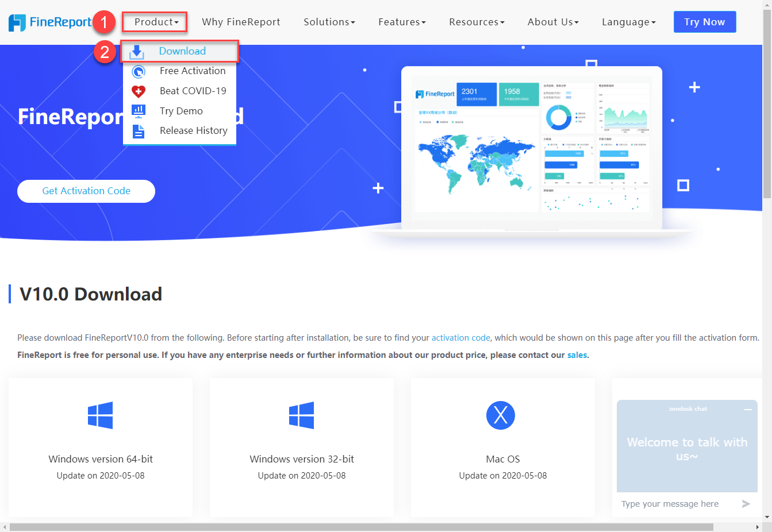Click the Download arrow icon in menu
The width and height of the screenshot is (772, 532).
click(x=137, y=52)
